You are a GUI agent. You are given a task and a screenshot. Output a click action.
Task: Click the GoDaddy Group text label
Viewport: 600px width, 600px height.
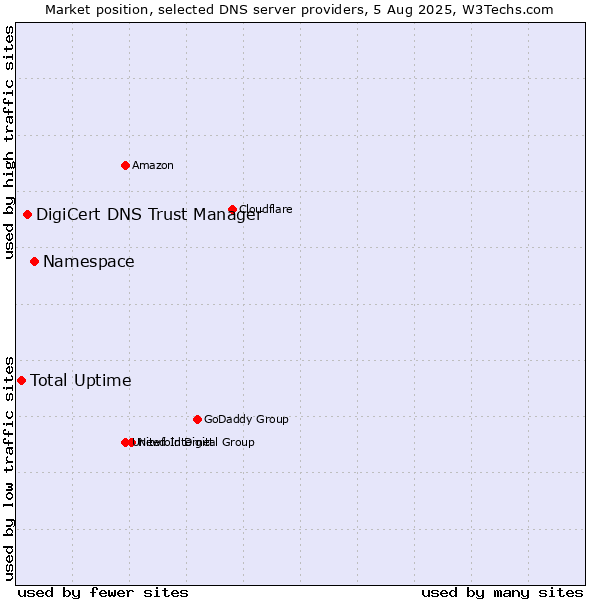[246, 419]
